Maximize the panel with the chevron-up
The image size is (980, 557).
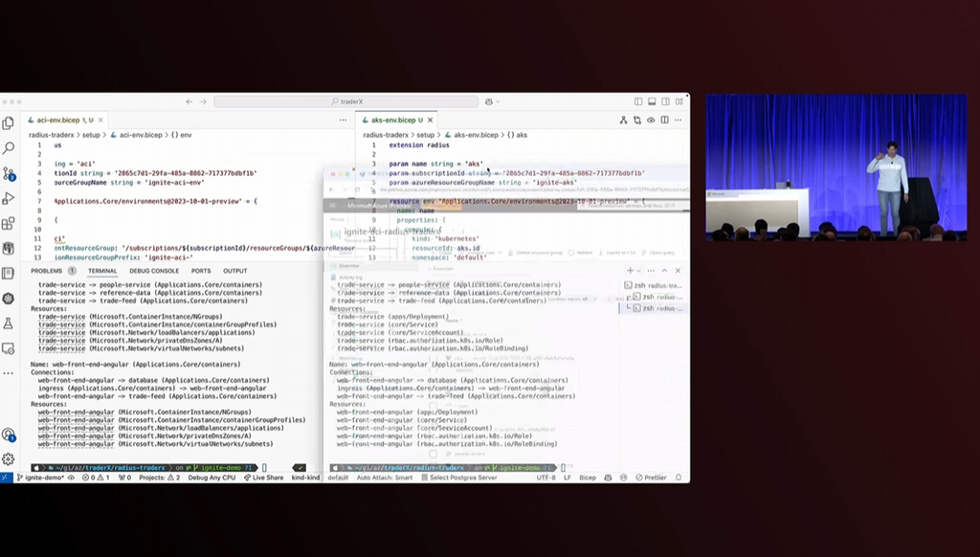tap(664, 271)
